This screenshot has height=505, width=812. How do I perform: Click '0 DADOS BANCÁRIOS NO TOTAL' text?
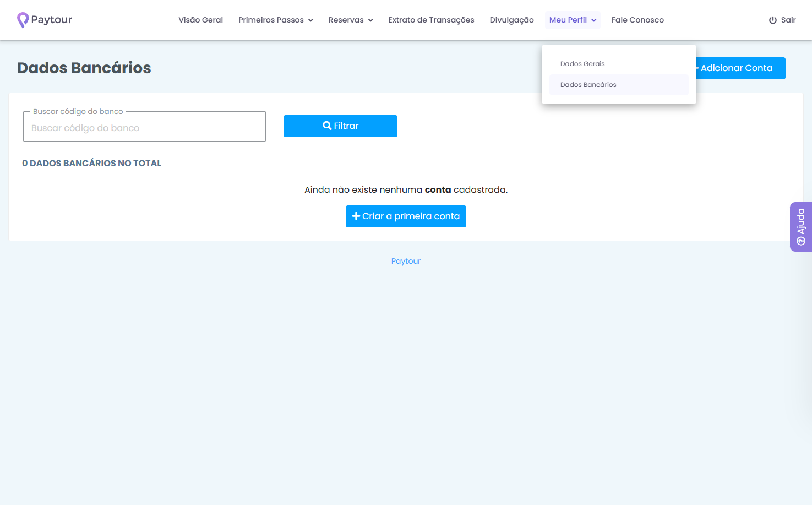[x=91, y=163]
